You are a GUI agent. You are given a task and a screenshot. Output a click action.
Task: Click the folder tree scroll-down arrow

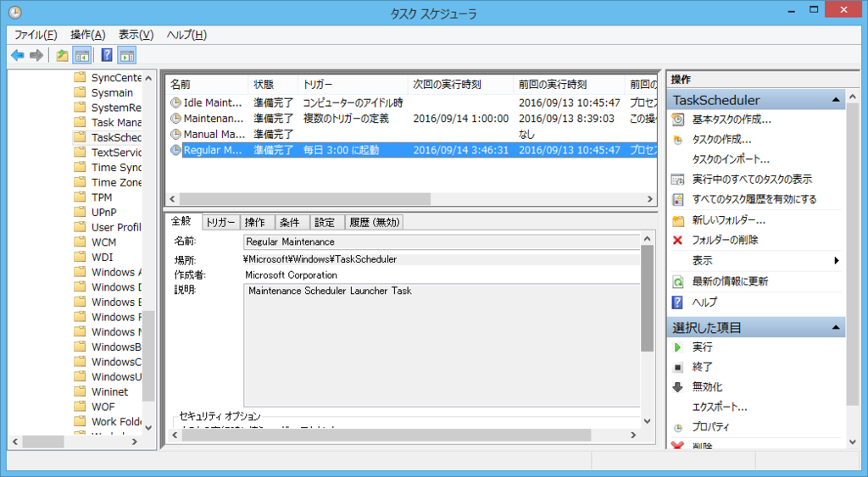(148, 428)
